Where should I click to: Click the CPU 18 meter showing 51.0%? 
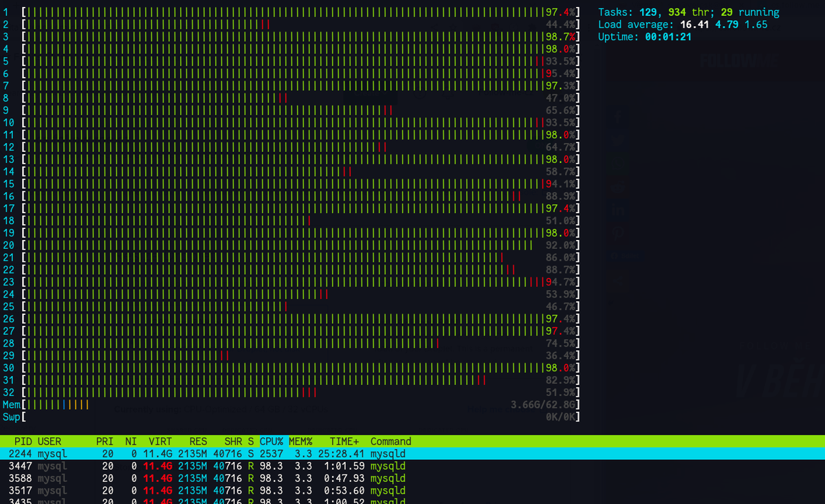[291, 220]
